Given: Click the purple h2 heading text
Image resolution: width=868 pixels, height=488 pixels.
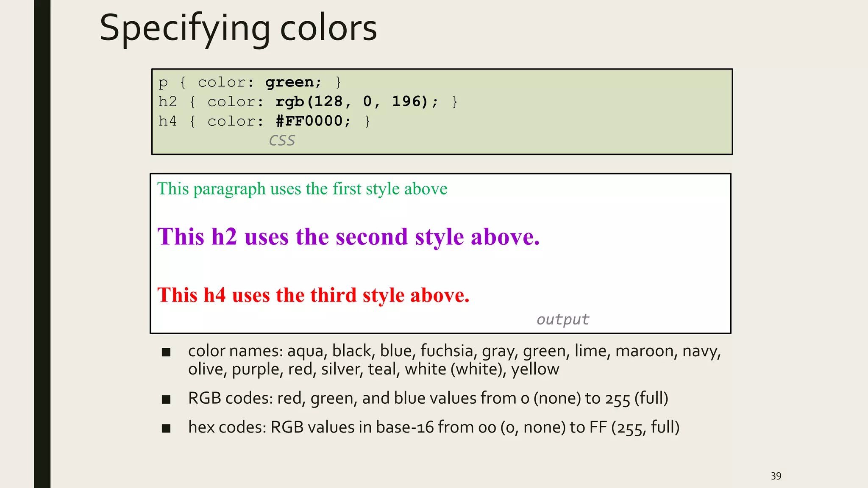Looking at the screenshot, I should [x=348, y=236].
